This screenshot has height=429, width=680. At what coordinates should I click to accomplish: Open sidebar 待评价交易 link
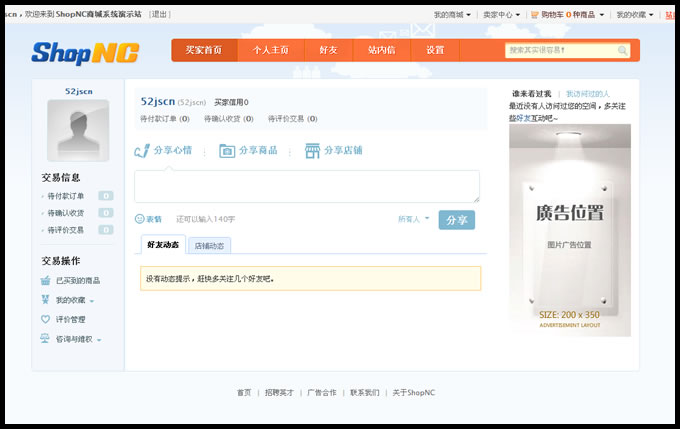click(65, 230)
